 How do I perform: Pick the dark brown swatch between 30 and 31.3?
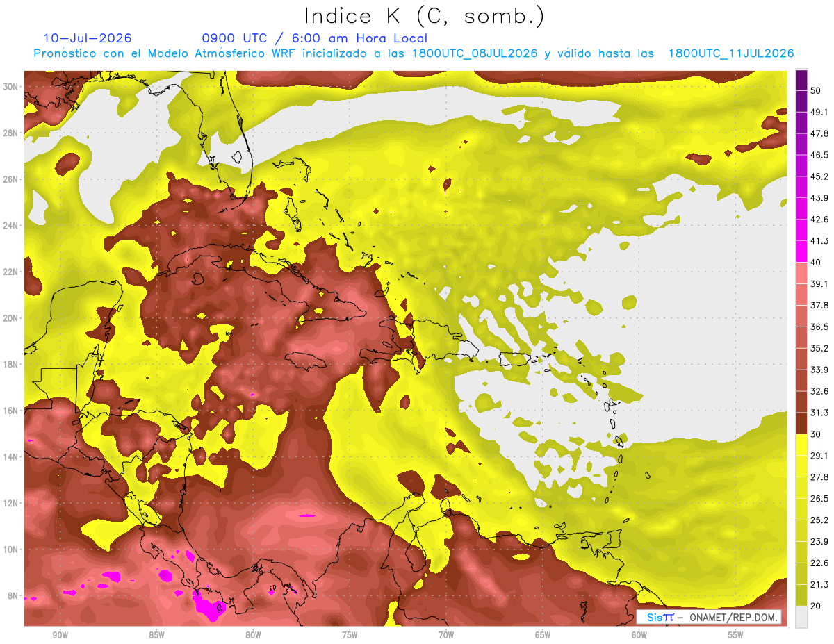coord(801,424)
